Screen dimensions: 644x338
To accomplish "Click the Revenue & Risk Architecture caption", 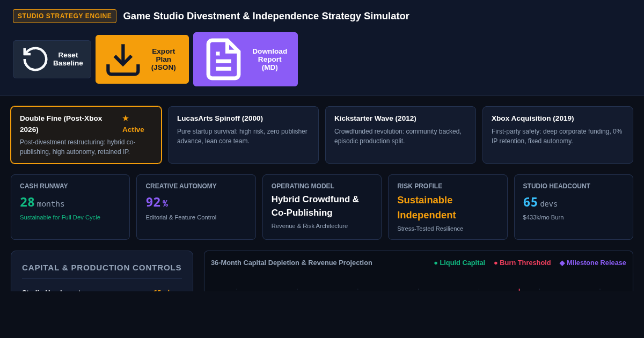I will [310, 226].
